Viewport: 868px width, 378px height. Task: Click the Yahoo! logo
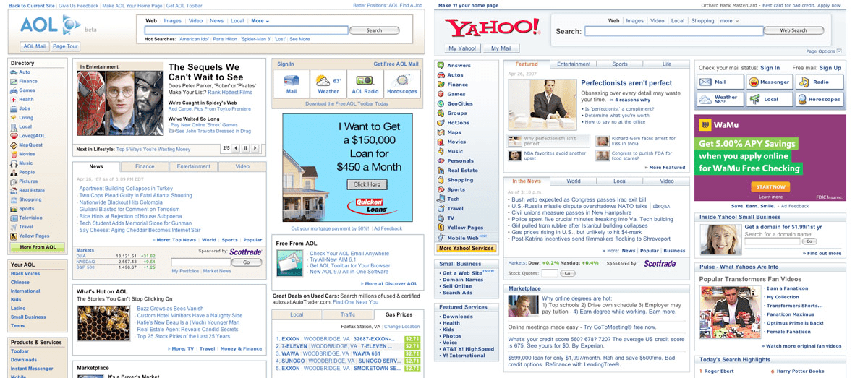(x=492, y=28)
